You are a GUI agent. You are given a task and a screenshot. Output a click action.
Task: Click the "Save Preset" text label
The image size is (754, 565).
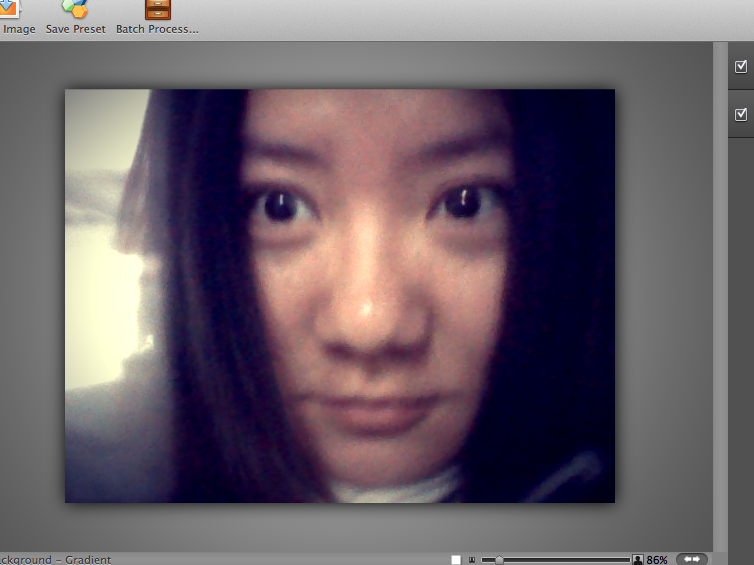pos(75,29)
